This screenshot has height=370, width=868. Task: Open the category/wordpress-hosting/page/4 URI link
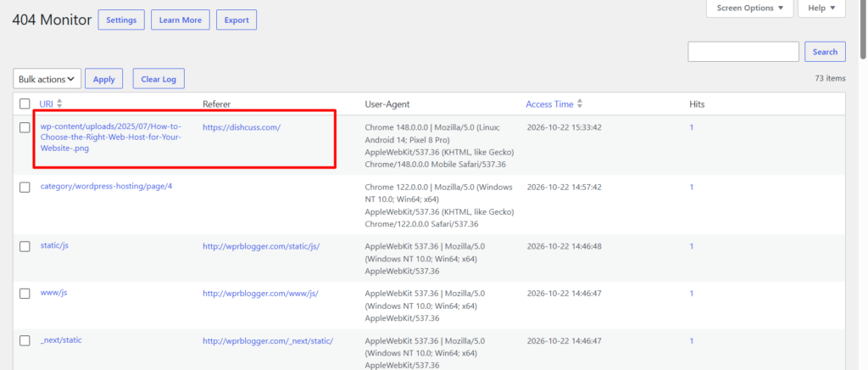coord(106,186)
